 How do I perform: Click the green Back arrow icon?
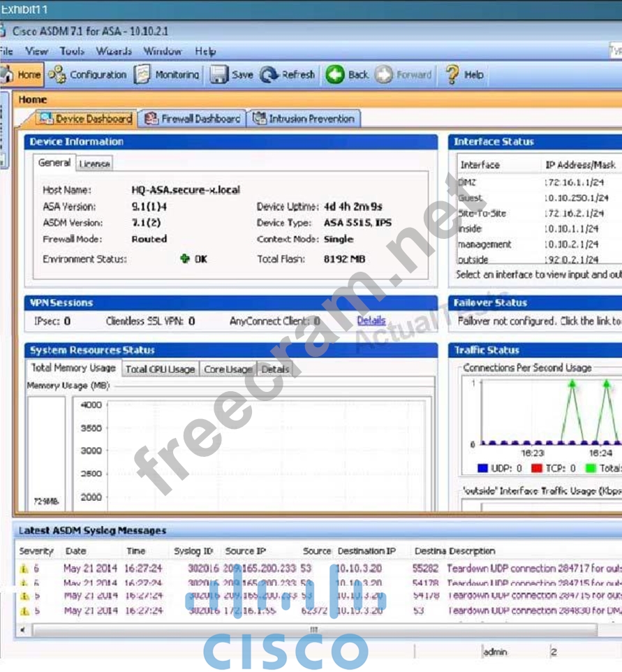click(335, 75)
